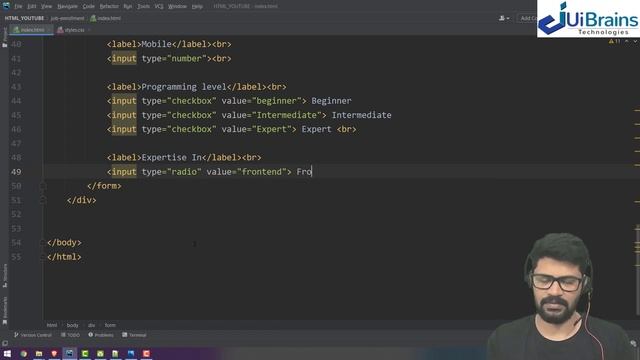This screenshot has height=360, width=640.
Task: Open the View menu
Action: [47, 6]
